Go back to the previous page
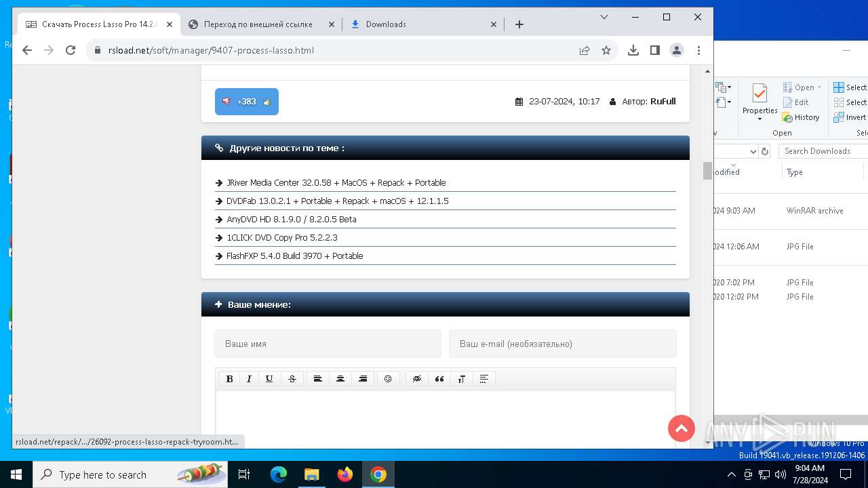Viewport: 868px width, 488px height. point(27,50)
